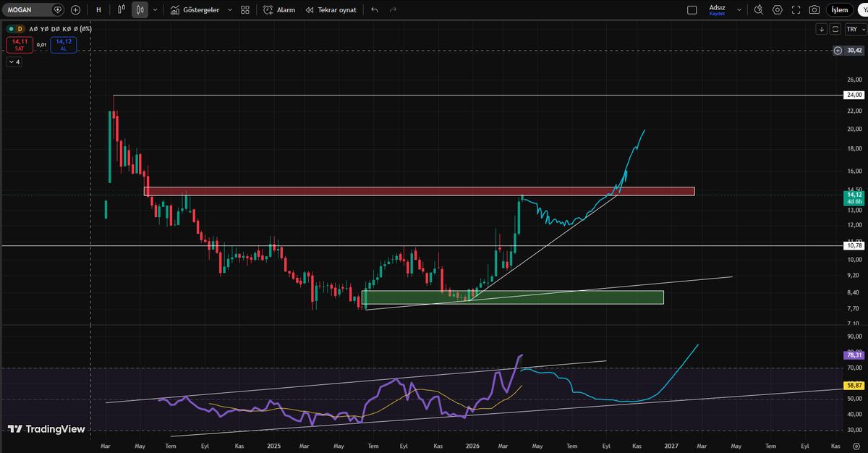
Task: Redo the last action
Action: (x=393, y=10)
